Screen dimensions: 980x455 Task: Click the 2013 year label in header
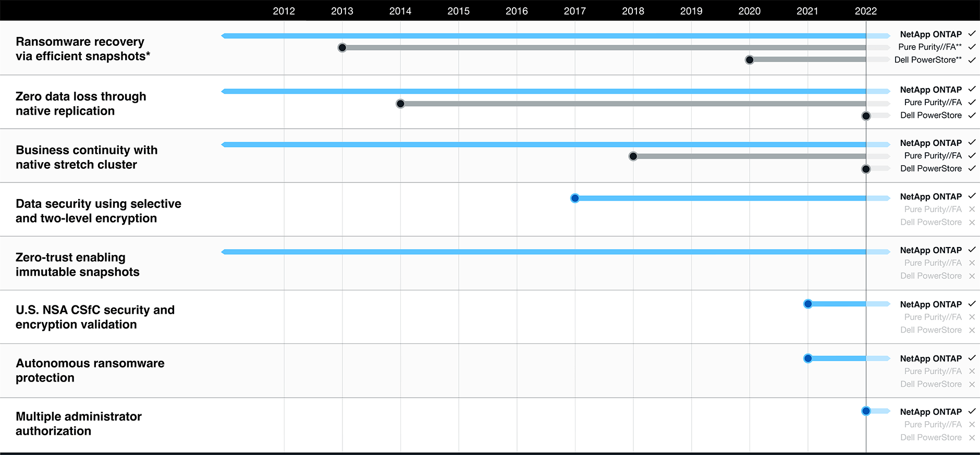click(342, 11)
